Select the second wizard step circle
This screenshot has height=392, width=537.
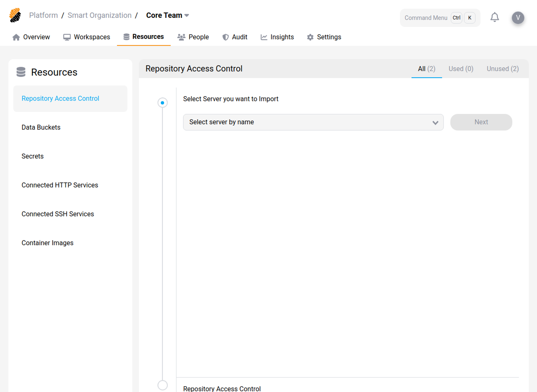click(x=162, y=385)
